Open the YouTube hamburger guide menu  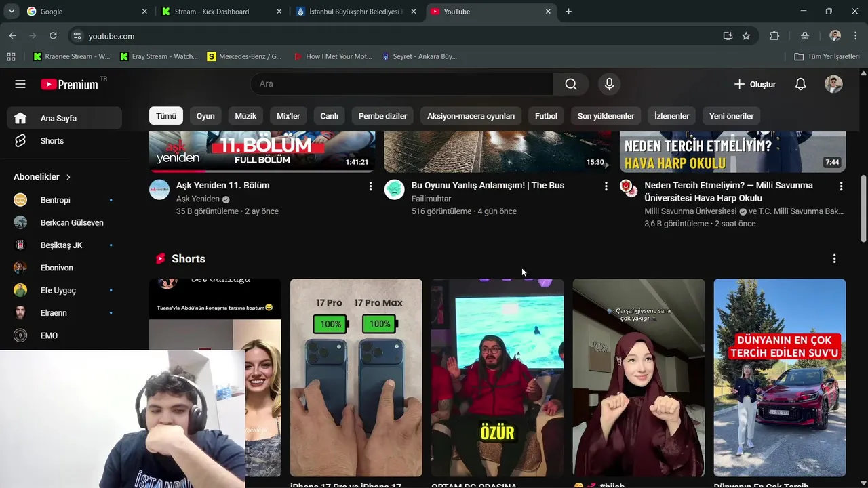pyautogui.click(x=20, y=84)
